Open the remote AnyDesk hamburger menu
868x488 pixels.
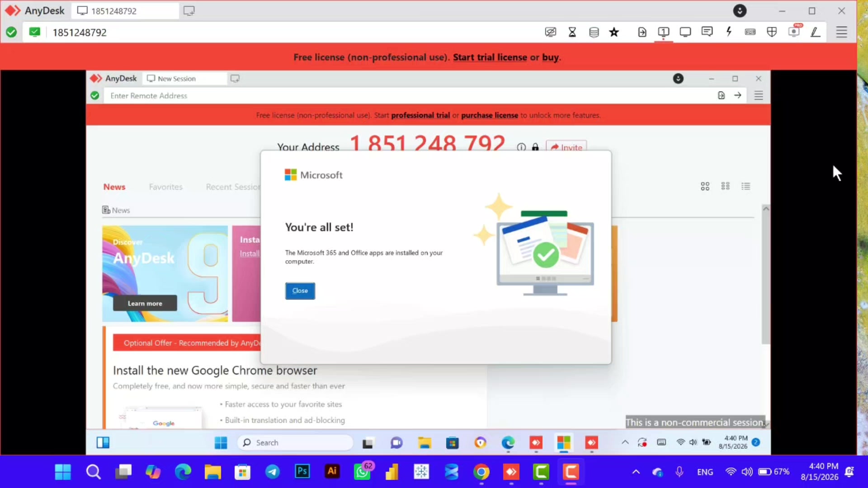tap(759, 95)
